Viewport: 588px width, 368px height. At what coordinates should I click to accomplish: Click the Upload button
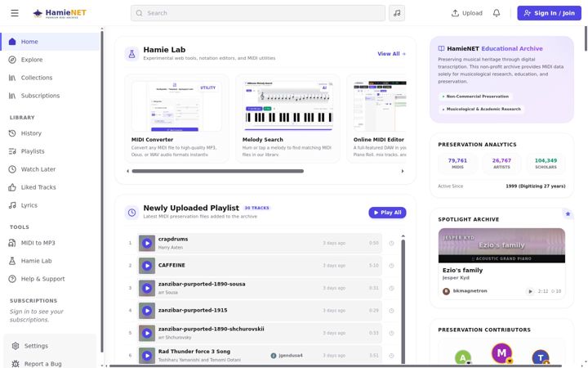pos(467,13)
